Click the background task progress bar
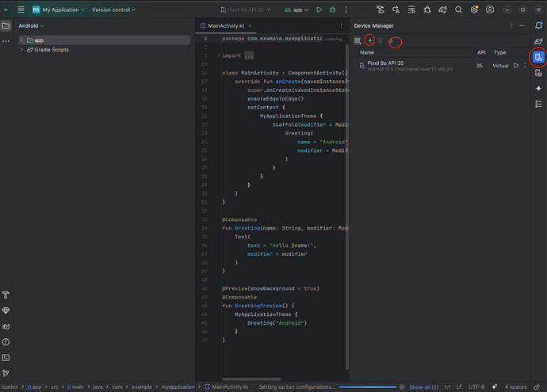The image size is (547, 392). click(x=368, y=387)
